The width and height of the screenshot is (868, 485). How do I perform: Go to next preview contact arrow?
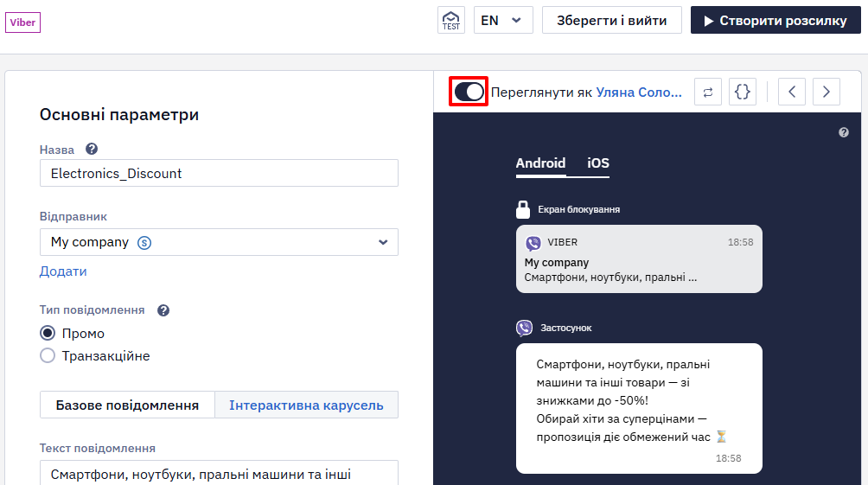(826, 92)
